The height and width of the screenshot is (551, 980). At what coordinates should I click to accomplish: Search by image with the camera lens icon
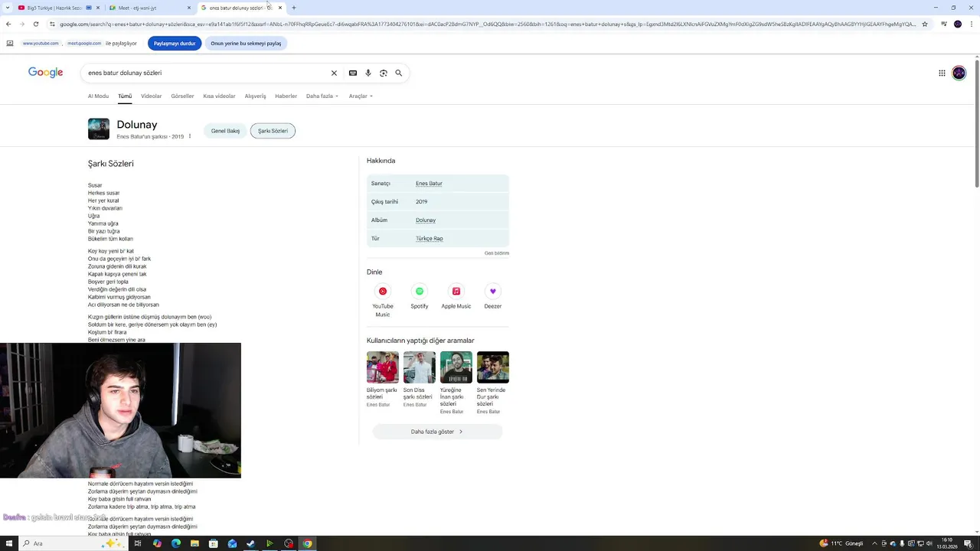coord(384,73)
